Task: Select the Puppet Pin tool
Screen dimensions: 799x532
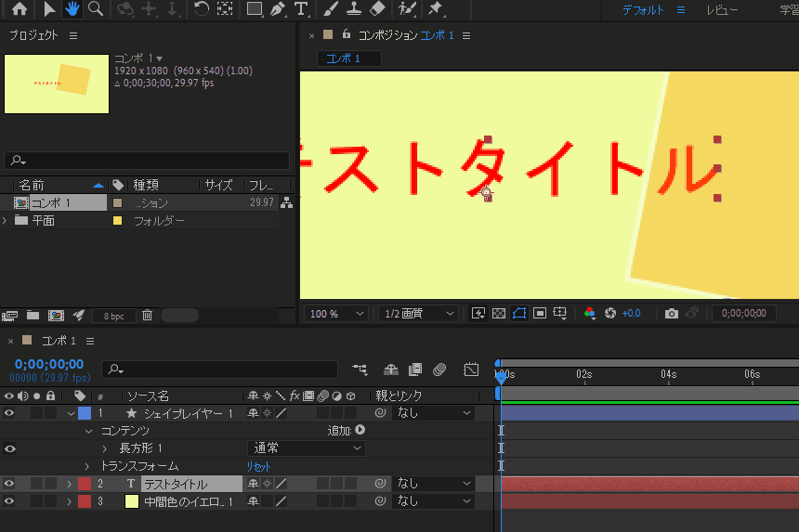Action: click(x=435, y=8)
